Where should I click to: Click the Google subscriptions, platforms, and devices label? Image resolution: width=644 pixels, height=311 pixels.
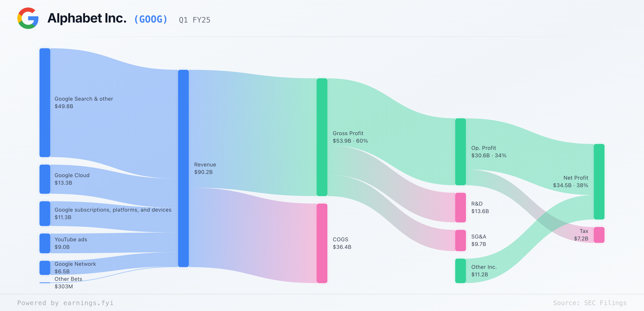(x=113, y=210)
